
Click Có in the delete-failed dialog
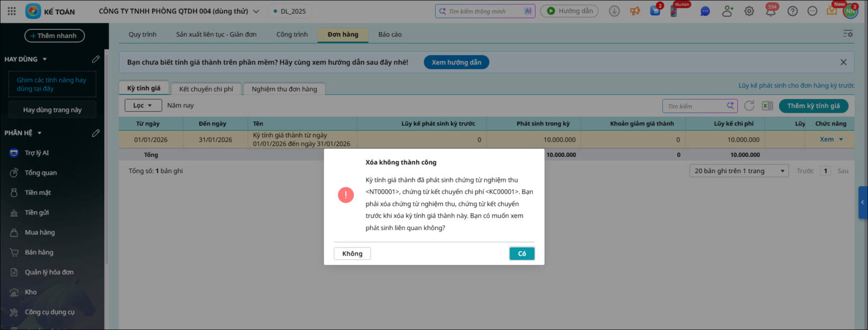click(x=522, y=253)
